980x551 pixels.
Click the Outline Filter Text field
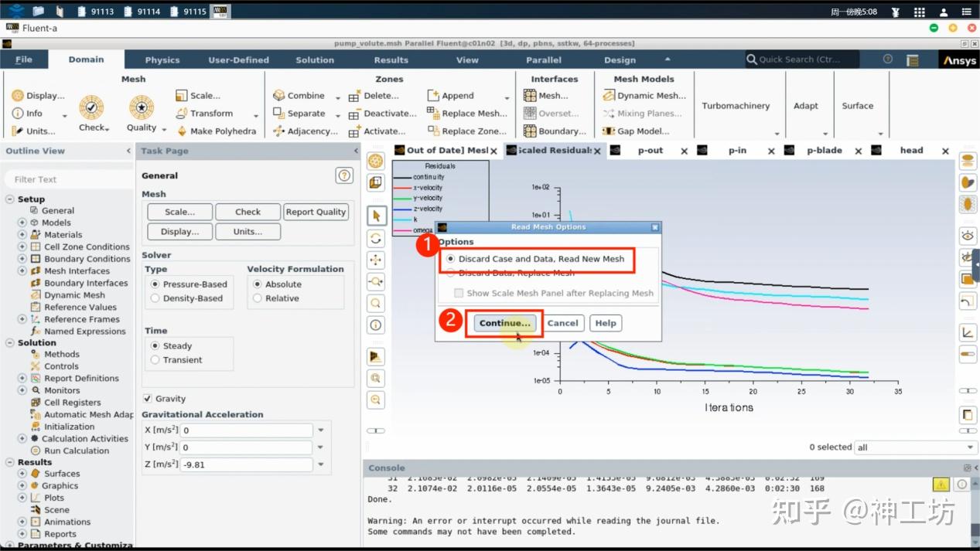[68, 179]
